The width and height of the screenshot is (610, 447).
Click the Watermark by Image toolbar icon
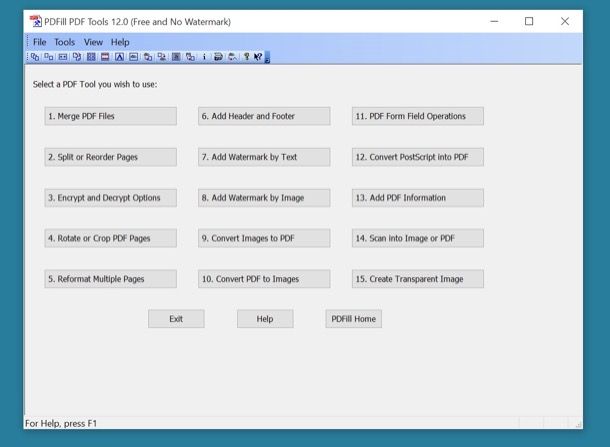(133, 57)
